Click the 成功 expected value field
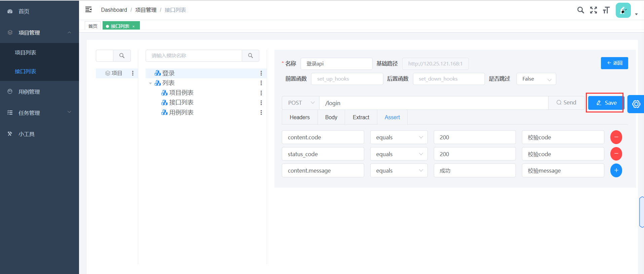Viewport: 644px width, 274px height. point(475,171)
